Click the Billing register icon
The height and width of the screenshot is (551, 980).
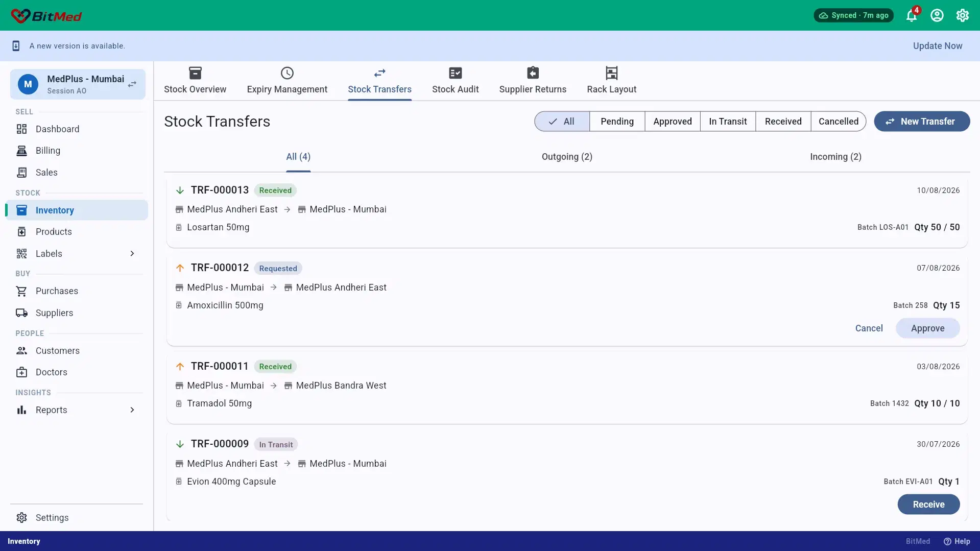pos(21,151)
